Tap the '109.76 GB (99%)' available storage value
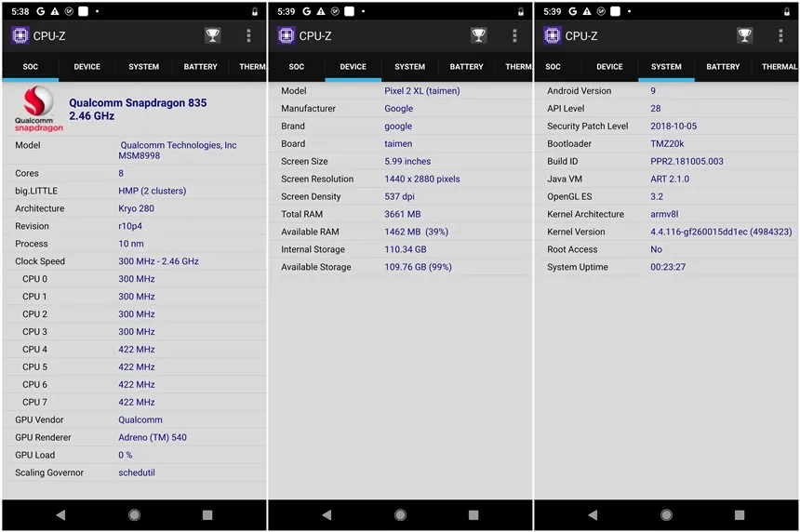This screenshot has width=800, height=532. point(418,267)
